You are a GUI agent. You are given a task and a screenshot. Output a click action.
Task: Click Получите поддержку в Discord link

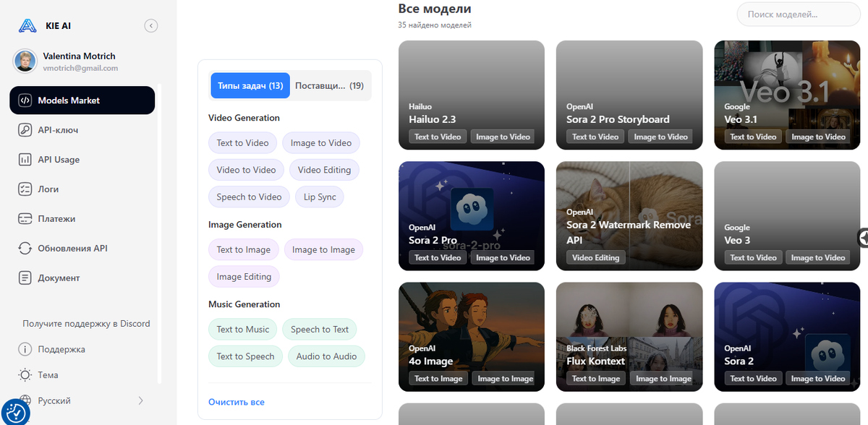pos(86,324)
